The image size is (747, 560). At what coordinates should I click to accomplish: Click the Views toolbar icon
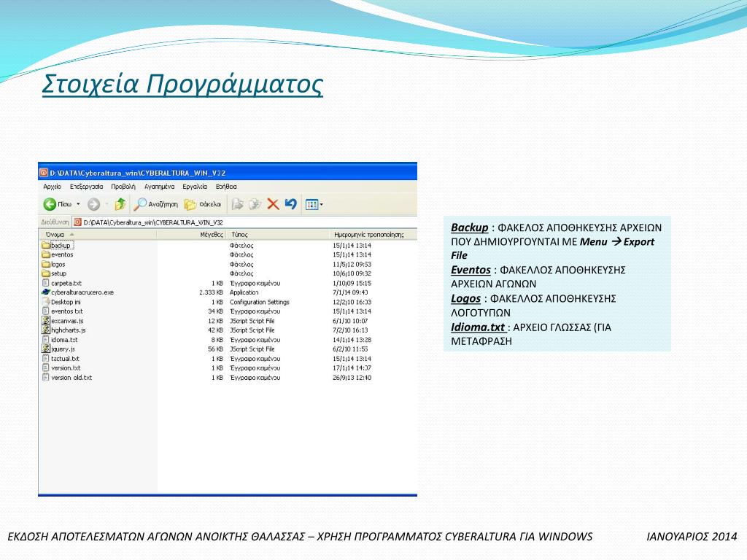pos(311,204)
